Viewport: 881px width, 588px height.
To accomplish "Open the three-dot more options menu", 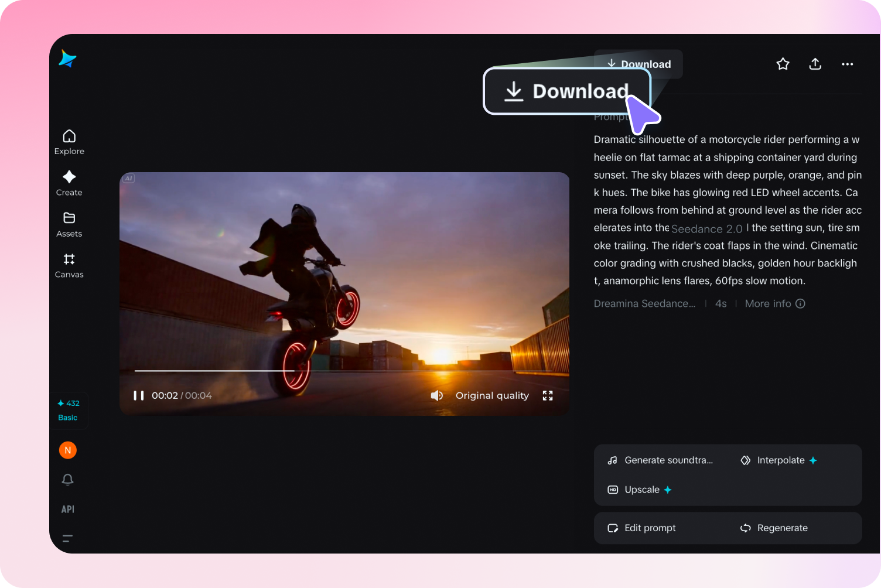I will point(848,64).
